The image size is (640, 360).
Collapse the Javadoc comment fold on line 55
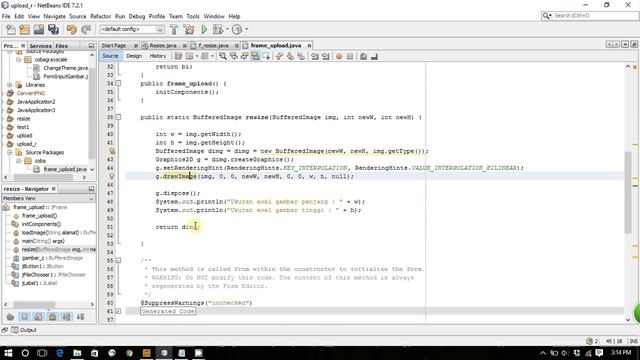coord(118,260)
